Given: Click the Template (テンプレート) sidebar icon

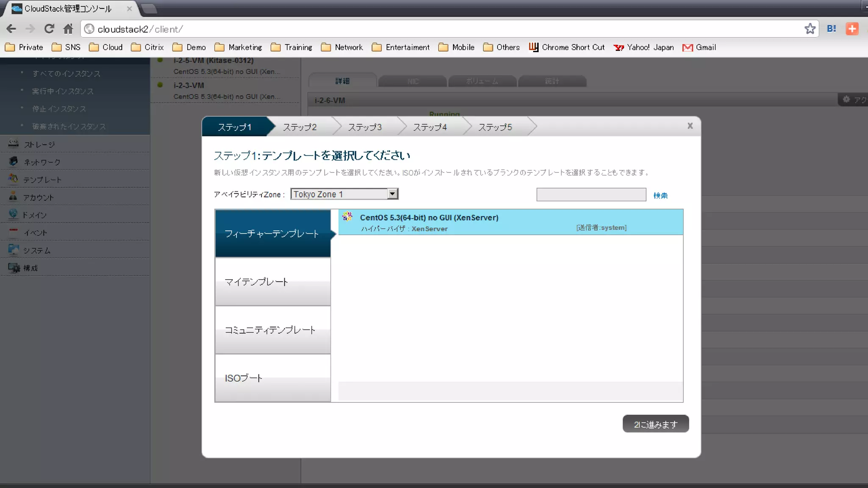Looking at the screenshot, I should click(x=13, y=179).
